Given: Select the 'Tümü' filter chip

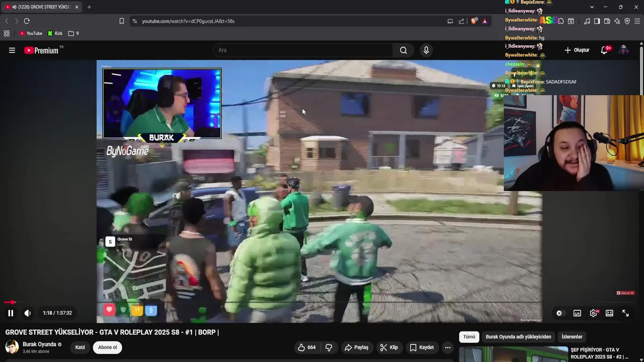Looking at the screenshot, I should pyautogui.click(x=469, y=337).
